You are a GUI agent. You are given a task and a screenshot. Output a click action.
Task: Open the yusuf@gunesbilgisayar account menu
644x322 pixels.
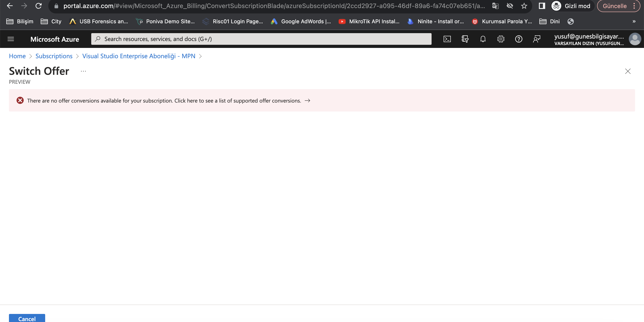pos(589,39)
